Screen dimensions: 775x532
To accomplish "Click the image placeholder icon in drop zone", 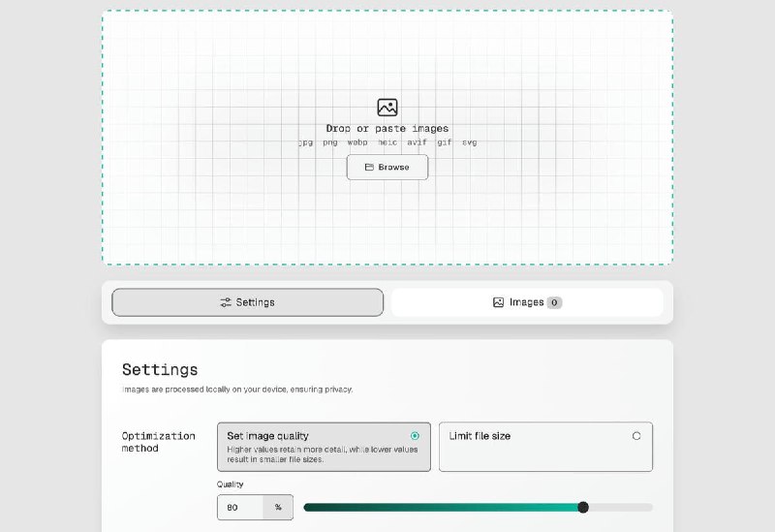I will tap(387, 108).
